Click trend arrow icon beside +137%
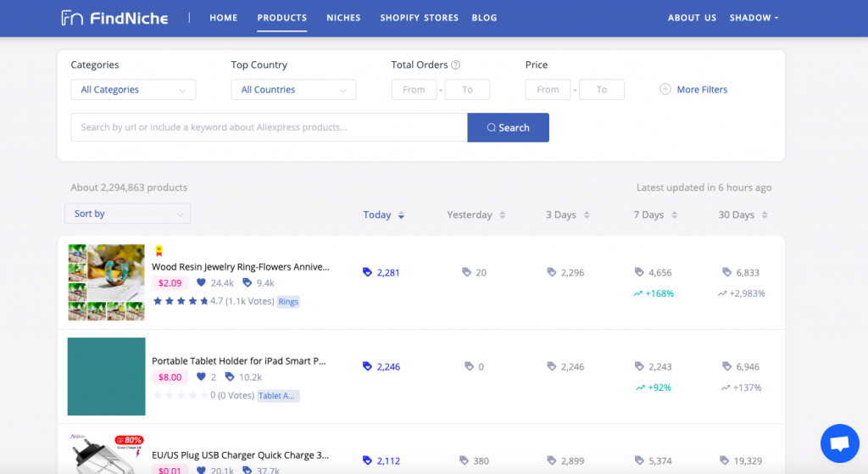The width and height of the screenshot is (868, 474). (726, 388)
